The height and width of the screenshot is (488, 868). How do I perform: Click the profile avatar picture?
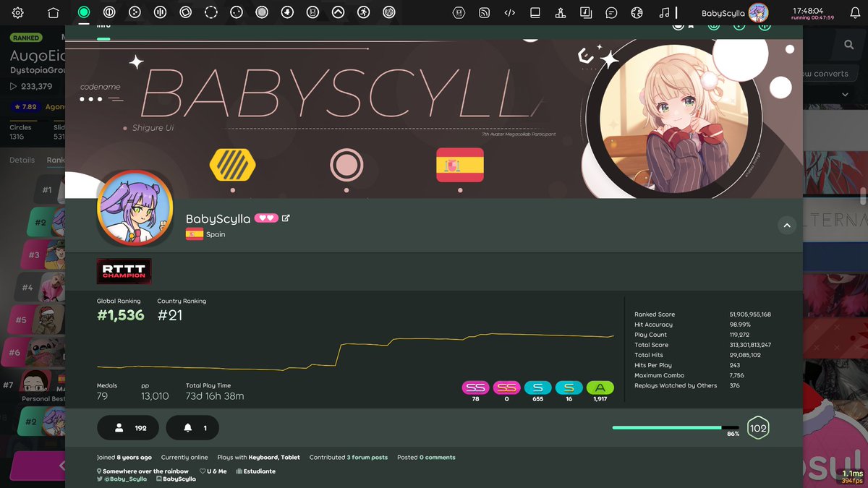[135, 210]
